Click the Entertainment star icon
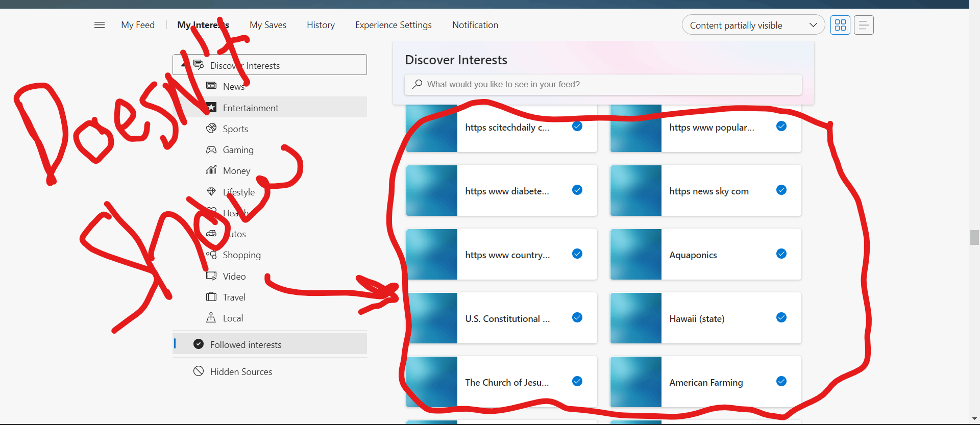The width and height of the screenshot is (980, 425). (211, 107)
